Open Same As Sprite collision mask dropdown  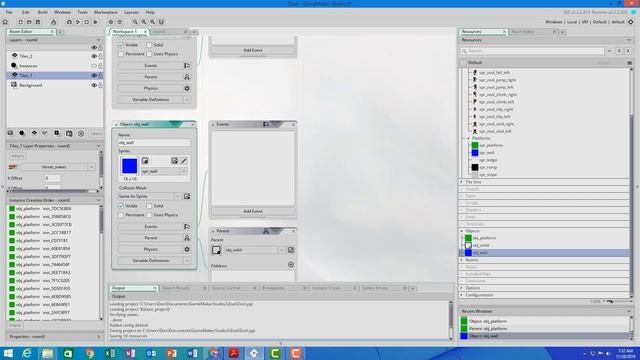click(178, 196)
